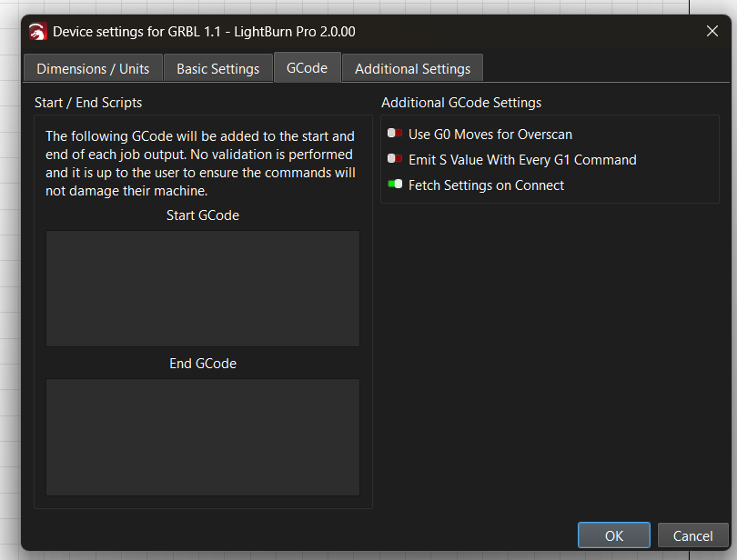Click the Fetch Settings on Connect label text
Image resolution: width=737 pixels, height=560 pixels.
pos(486,185)
